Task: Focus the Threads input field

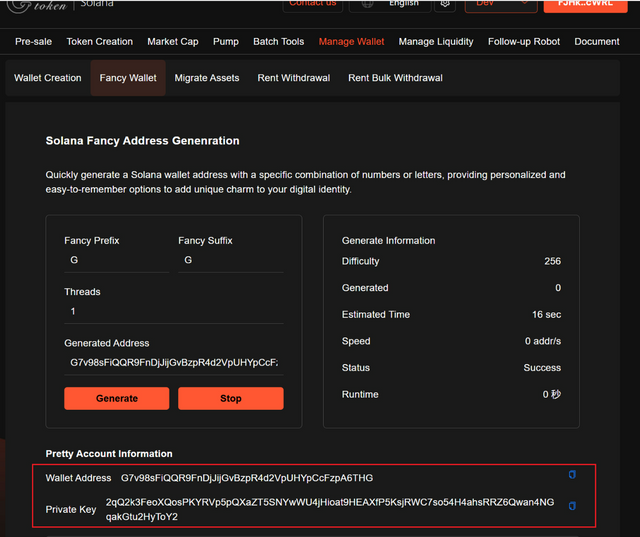Action: (x=174, y=312)
